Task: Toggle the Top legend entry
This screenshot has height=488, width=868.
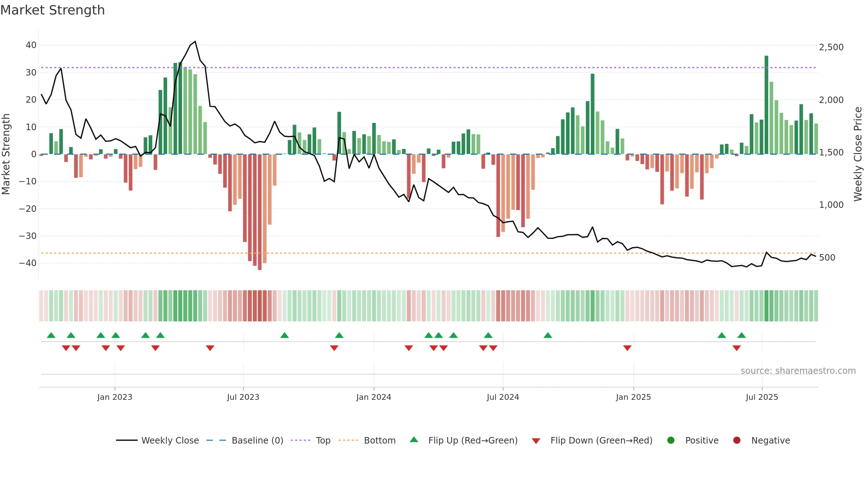Action: point(311,440)
